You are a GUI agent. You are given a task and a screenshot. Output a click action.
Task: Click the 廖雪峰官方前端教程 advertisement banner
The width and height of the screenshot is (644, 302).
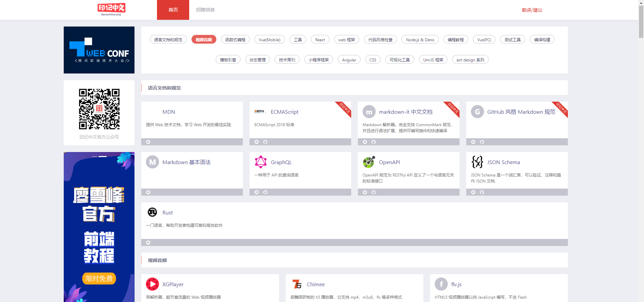(99, 227)
